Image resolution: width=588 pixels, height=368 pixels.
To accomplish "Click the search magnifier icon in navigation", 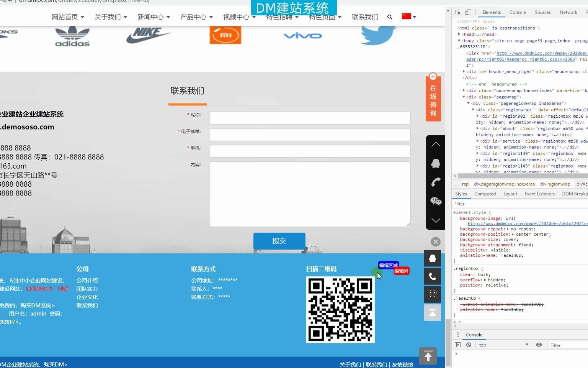I will pyautogui.click(x=390, y=17).
